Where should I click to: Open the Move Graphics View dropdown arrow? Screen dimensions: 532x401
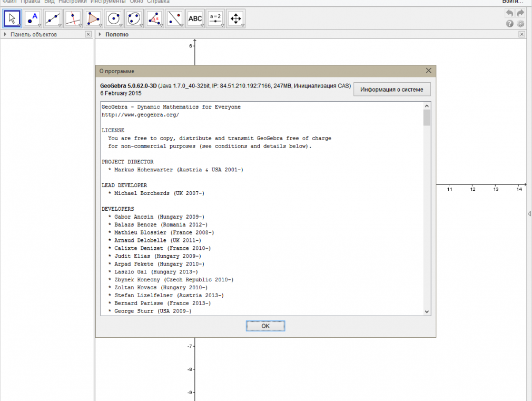243,25
